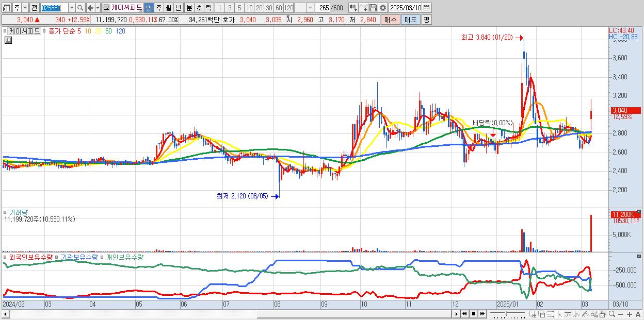Click the yellow 20-day MA legend
Screen dimensions: 644x320
click(x=99, y=31)
